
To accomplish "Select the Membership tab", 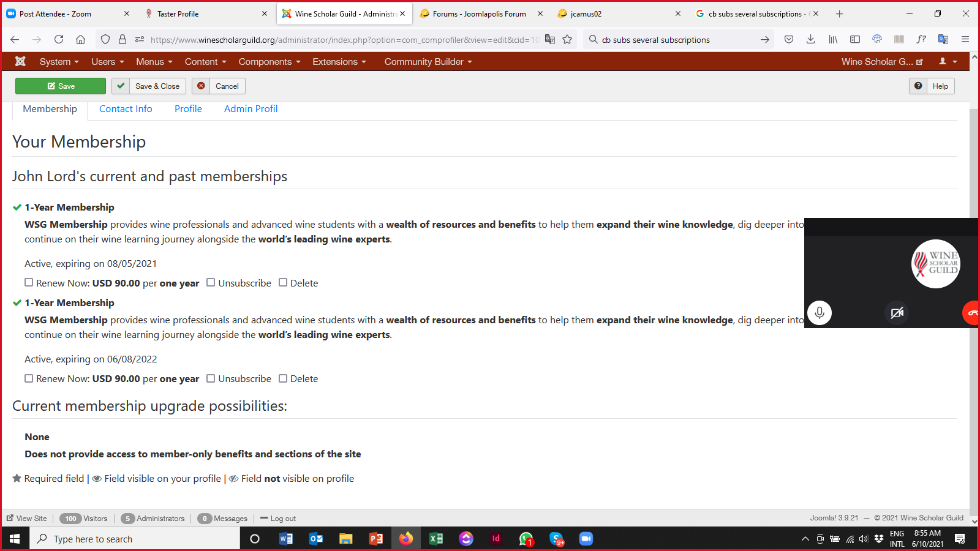I will click(x=50, y=109).
